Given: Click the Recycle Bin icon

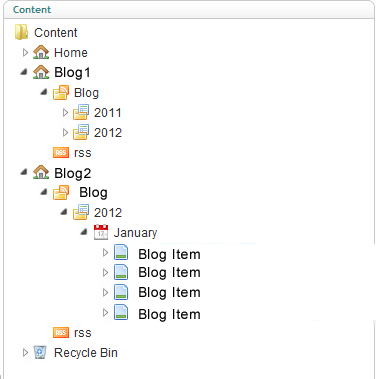Looking at the screenshot, I should pos(40,352).
